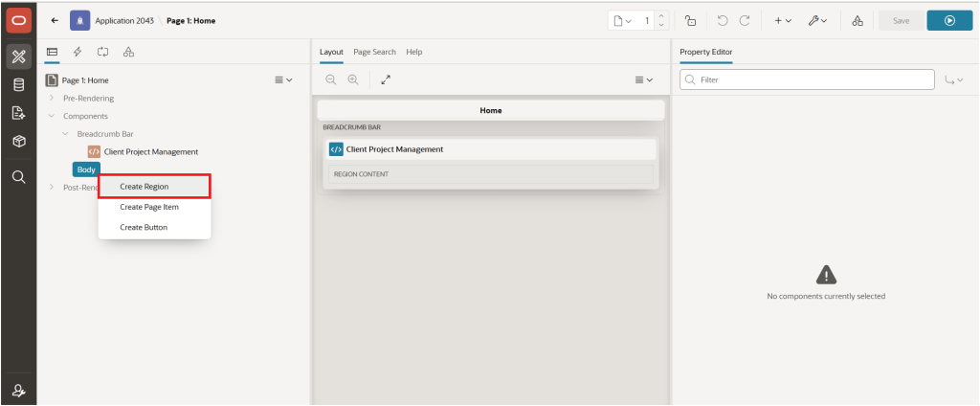
Task: Click the Undo arrow icon
Action: pyautogui.click(x=723, y=21)
